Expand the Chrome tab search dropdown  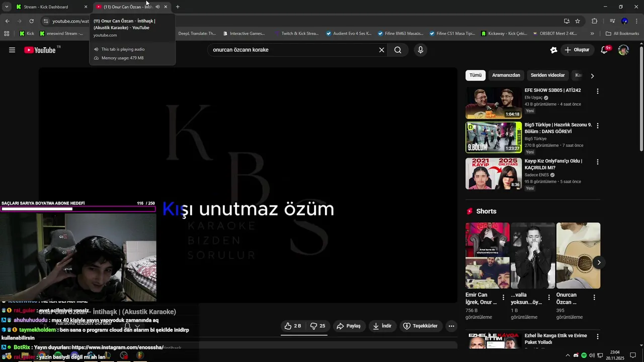pos(7,7)
